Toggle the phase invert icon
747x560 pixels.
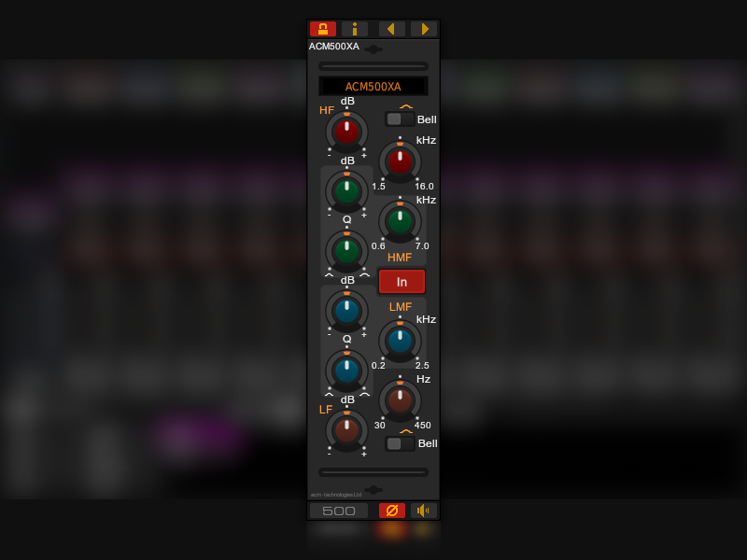[392, 511]
